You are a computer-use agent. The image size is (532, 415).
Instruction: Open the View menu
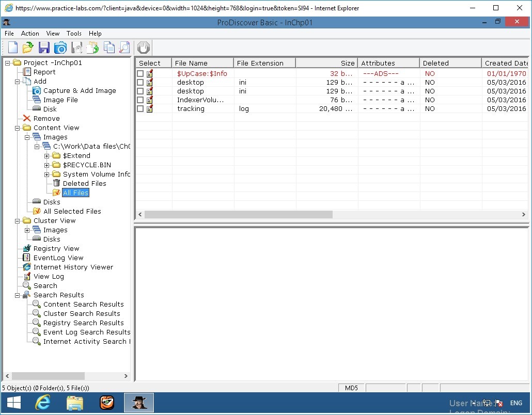click(53, 33)
